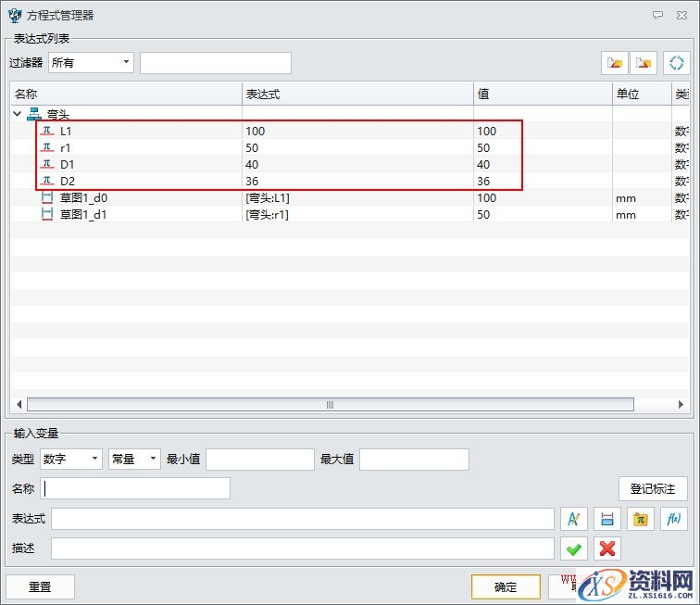
Task: Close the 方程式管理器 dialog
Action: pos(681,15)
